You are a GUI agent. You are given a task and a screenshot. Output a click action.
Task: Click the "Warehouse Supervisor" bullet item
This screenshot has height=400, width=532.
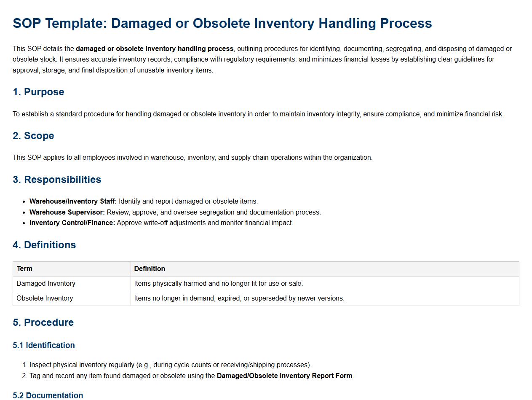click(x=175, y=212)
